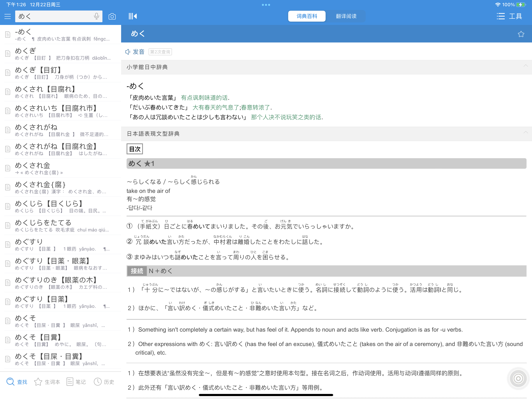Click document icon beside めくぎ【目釘】
Screen dimensions: 532x399
[x=8, y=73]
